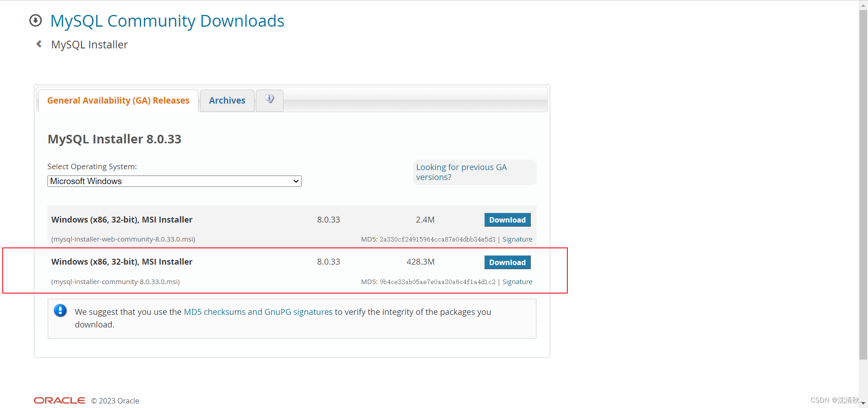
Task: Click the 2.4M file size value
Action: pyautogui.click(x=425, y=220)
